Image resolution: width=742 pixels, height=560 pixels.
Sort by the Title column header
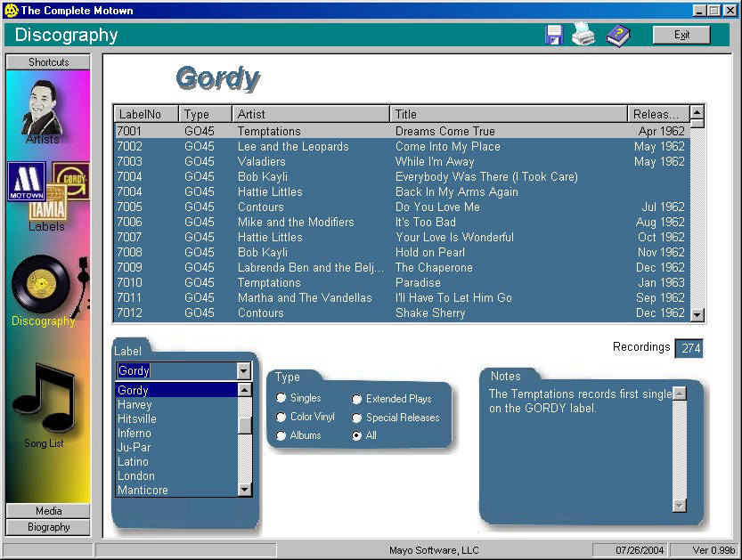(509, 114)
